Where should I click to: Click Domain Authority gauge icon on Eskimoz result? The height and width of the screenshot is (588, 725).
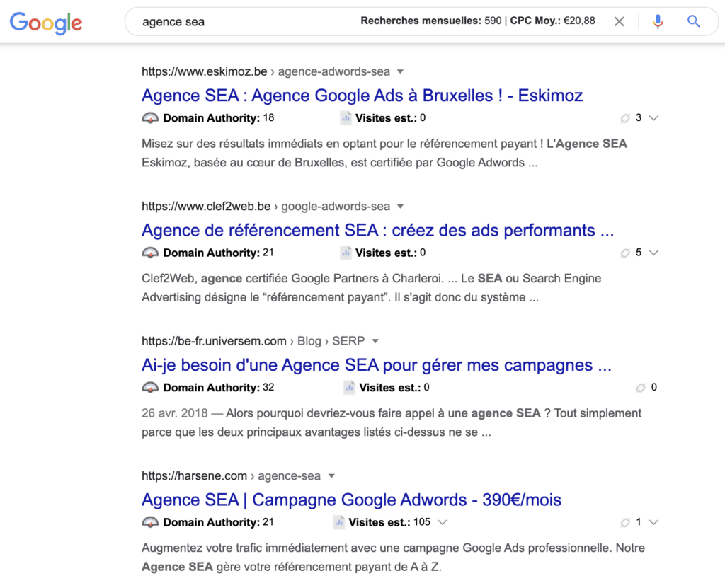[150, 117]
